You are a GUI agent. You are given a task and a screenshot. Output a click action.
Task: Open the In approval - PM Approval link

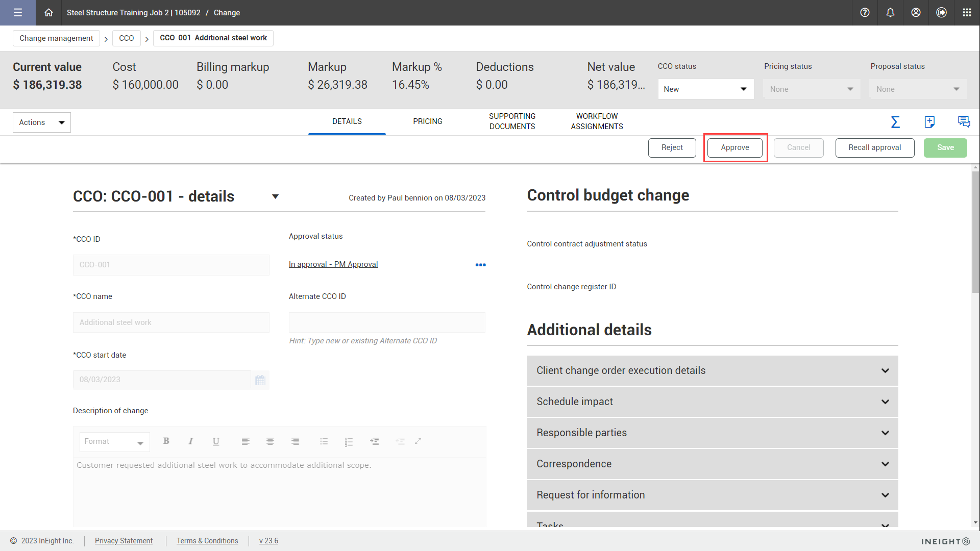pos(333,264)
